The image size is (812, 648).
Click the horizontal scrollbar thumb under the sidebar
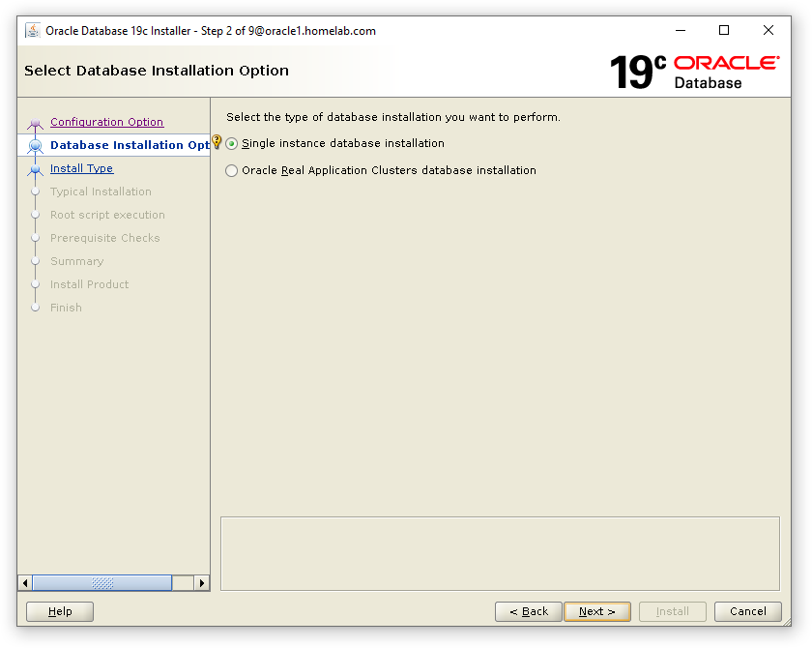(x=103, y=582)
